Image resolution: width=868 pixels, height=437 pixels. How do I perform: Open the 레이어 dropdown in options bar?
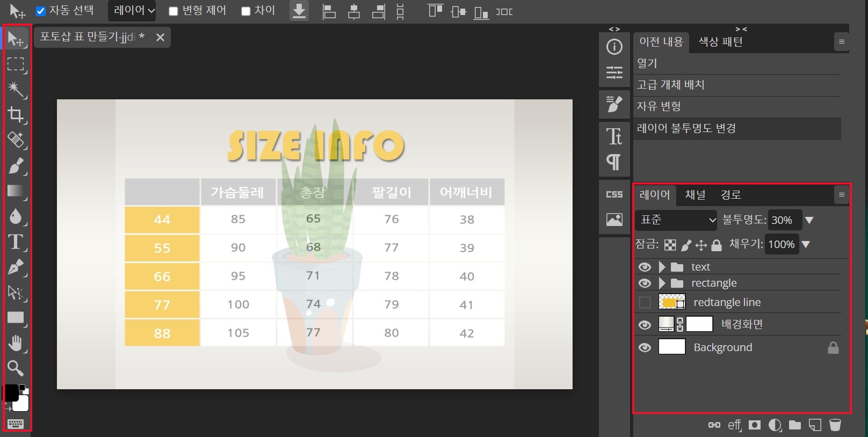[132, 11]
